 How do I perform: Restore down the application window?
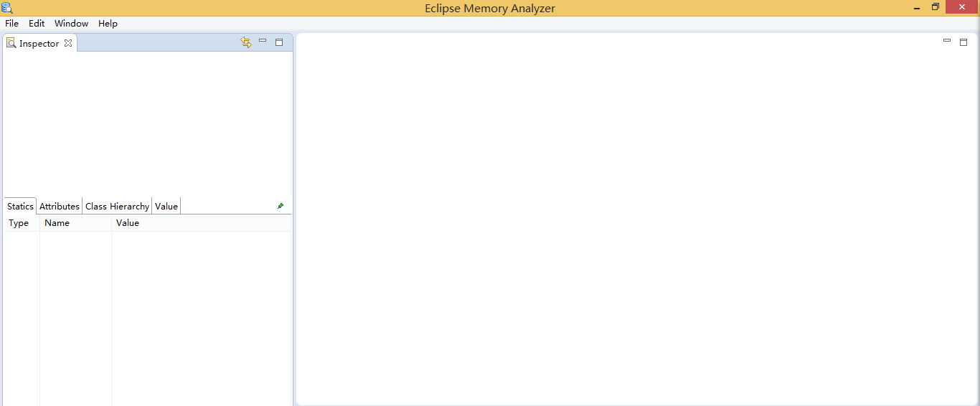click(936, 7)
